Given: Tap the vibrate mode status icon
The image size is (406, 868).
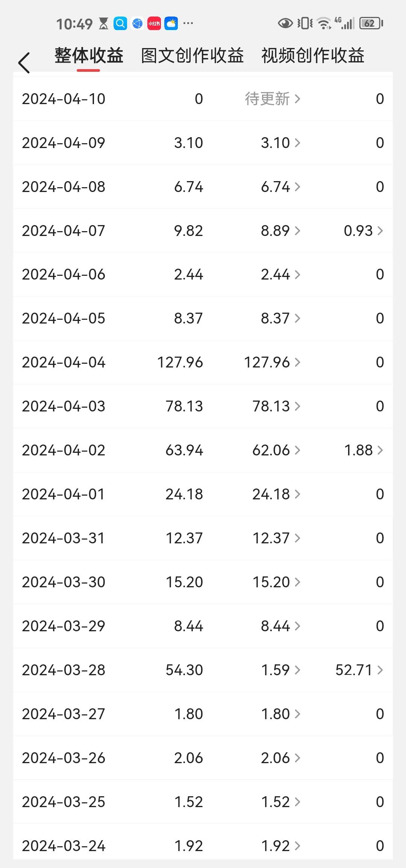Looking at the screenshot, I should 304,24.
